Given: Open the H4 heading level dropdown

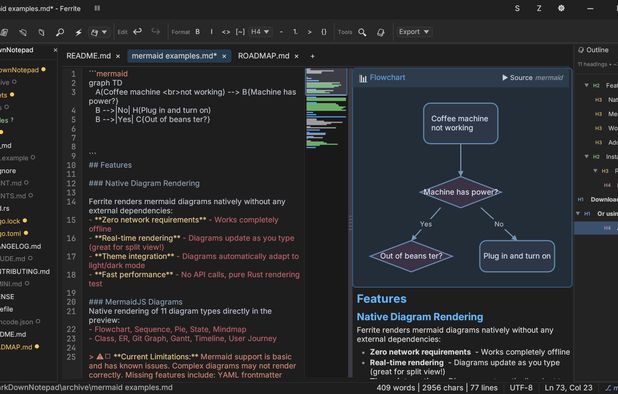Looking at the screenshot, I should coord(260,32).
